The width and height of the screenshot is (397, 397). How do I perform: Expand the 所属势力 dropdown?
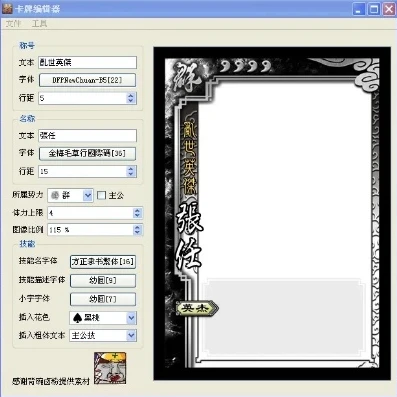pos(88,195)
